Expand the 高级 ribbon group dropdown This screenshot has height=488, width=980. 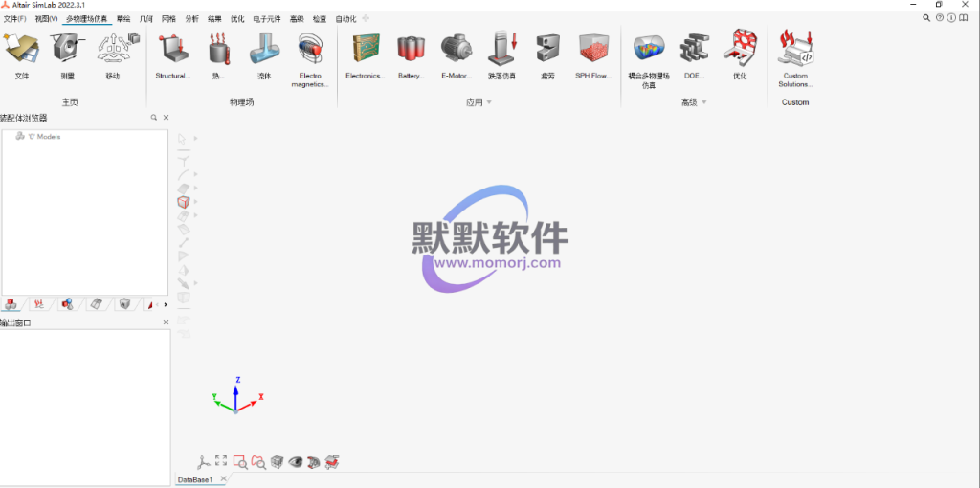coord(704,102)
